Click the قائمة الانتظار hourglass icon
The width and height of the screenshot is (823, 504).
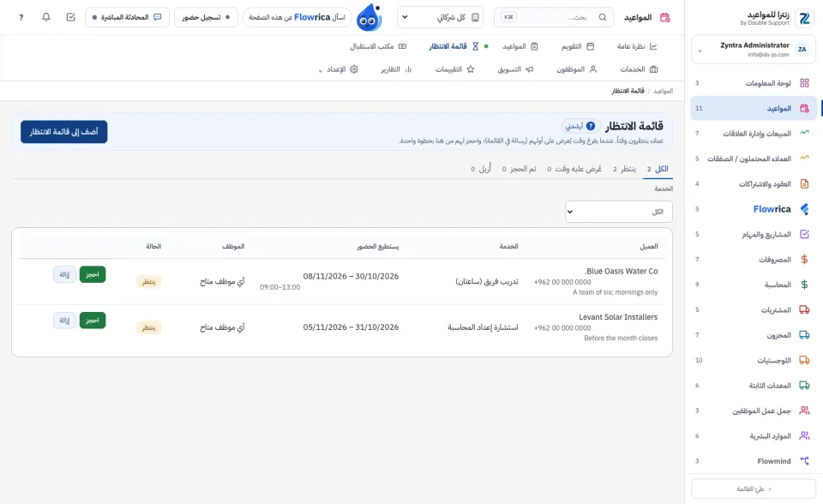(x=476, y=46)
